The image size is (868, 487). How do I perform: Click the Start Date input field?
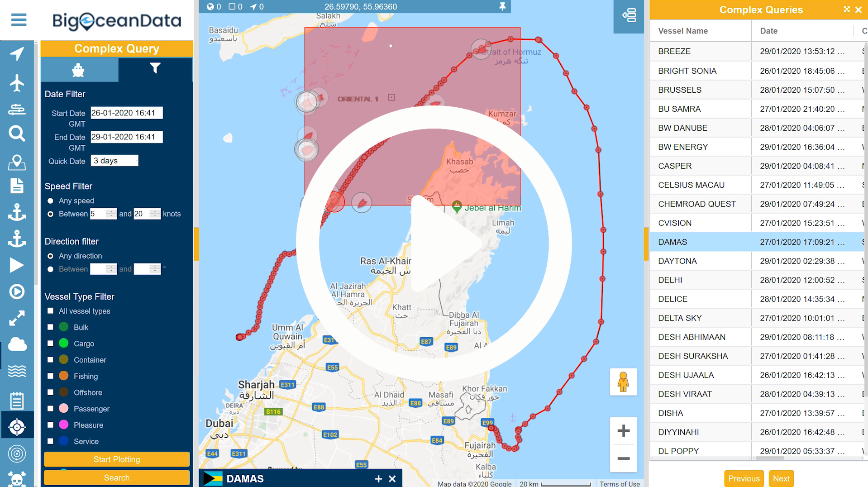tap(127, 113)
